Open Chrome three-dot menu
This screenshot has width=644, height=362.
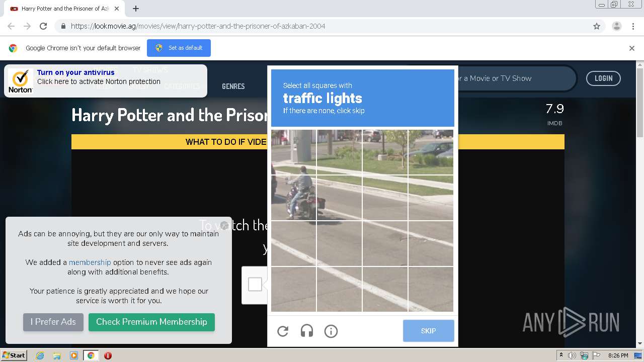[x=633, y=26]
